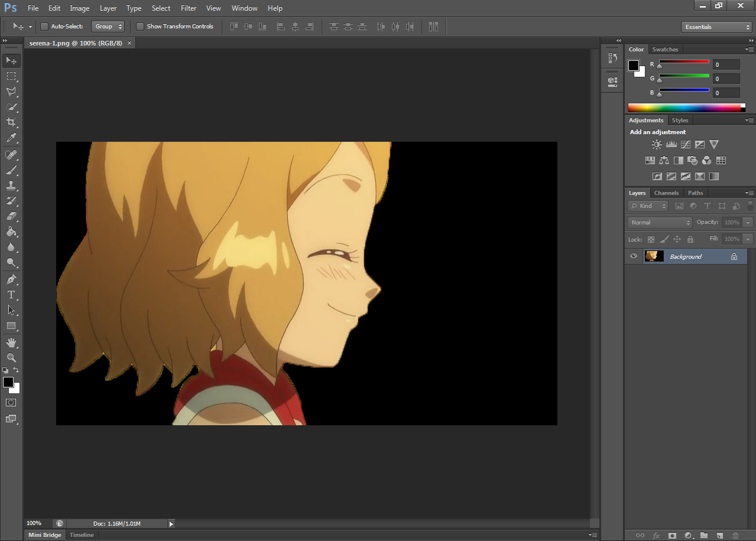Select the Polygonal Lasso tool
756x541 pixels.
[11, 92]
